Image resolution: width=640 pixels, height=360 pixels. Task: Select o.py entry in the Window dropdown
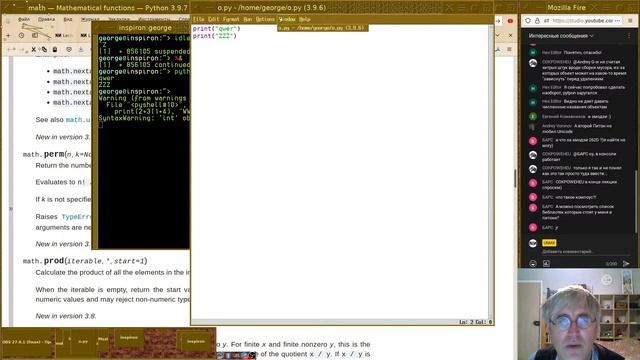(x=322, y=28)
